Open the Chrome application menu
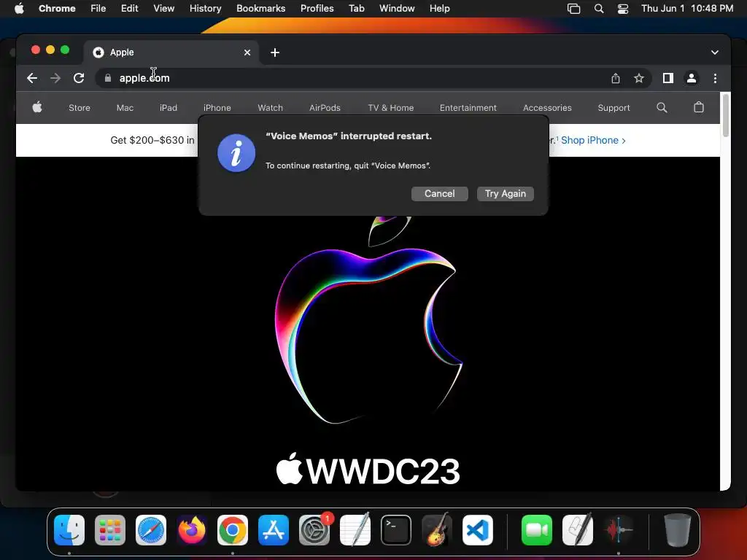 click(x=57, y=9)
